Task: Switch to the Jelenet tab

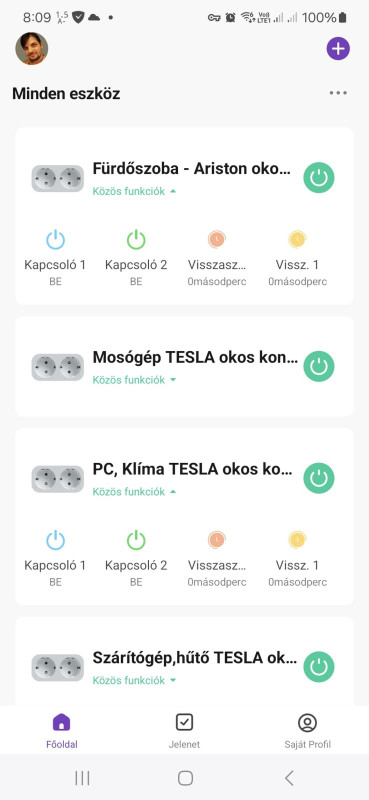Action: pyautogui.click(x=184, y=731)
